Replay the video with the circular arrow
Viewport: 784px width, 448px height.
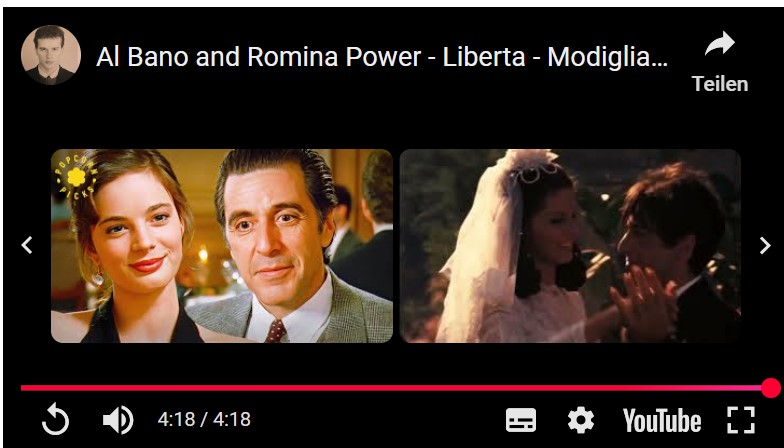point(55,420)
